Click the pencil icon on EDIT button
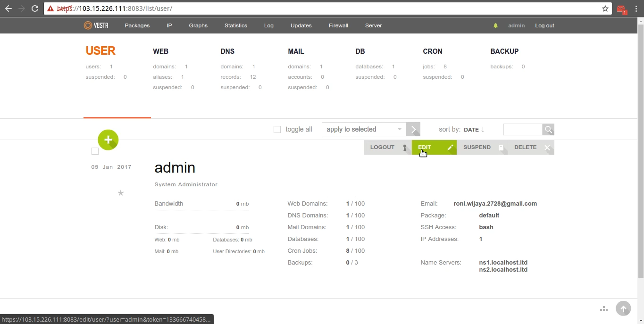 pos(450,147)
